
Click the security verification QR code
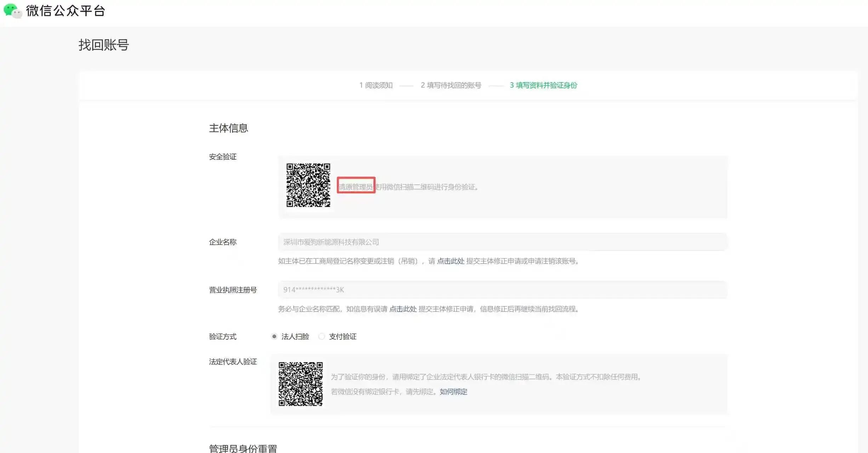(308, 185)
